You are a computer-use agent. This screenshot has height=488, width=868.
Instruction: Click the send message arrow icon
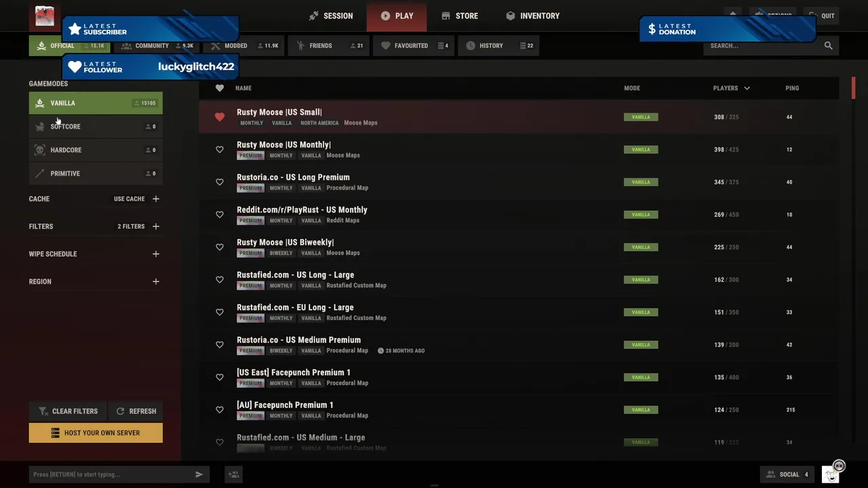[x=199, y=474]
